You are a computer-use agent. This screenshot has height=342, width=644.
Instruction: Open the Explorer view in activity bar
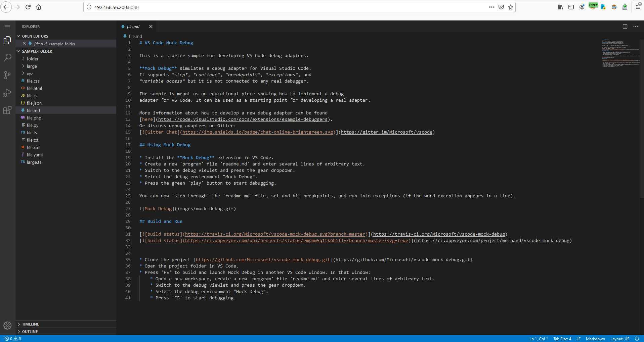pyautogui.click(x=7, y=40)
